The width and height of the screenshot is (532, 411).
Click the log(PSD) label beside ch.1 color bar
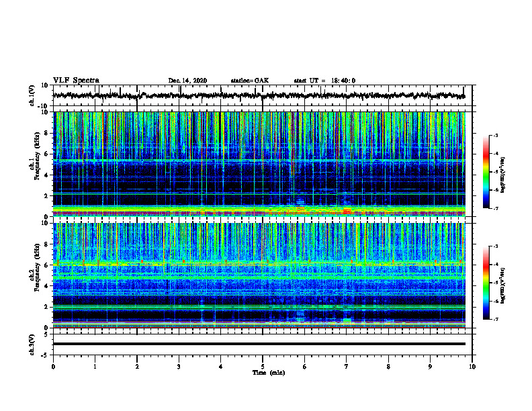click(503, 175)
